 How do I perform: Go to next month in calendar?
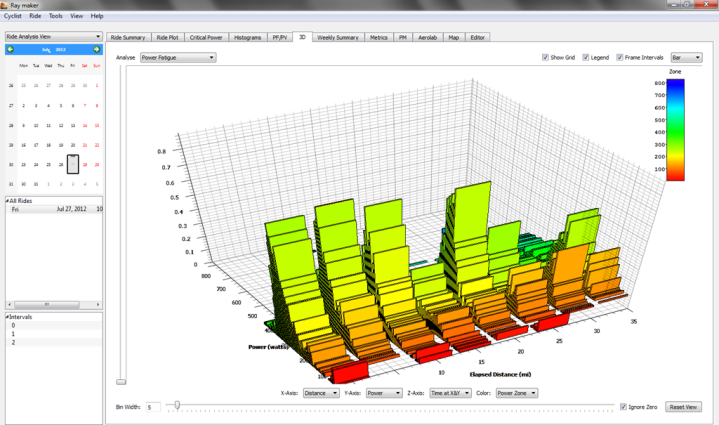coord(96,50)
